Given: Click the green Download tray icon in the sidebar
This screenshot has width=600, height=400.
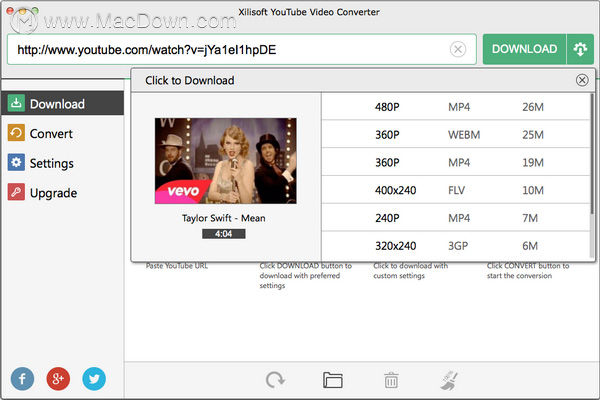Looking at the screenshot, I should click(16, 103).
